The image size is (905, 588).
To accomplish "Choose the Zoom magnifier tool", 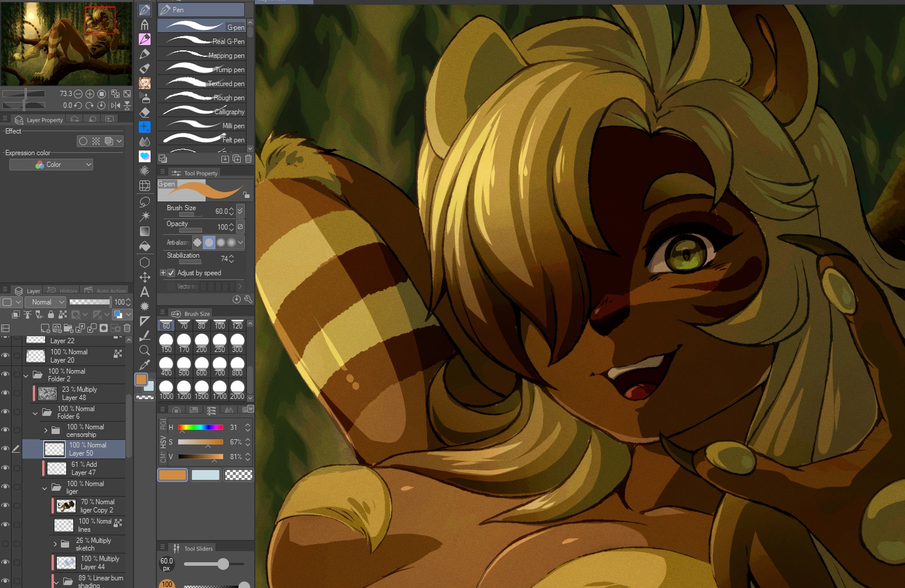I will click(x=145, y=350).
